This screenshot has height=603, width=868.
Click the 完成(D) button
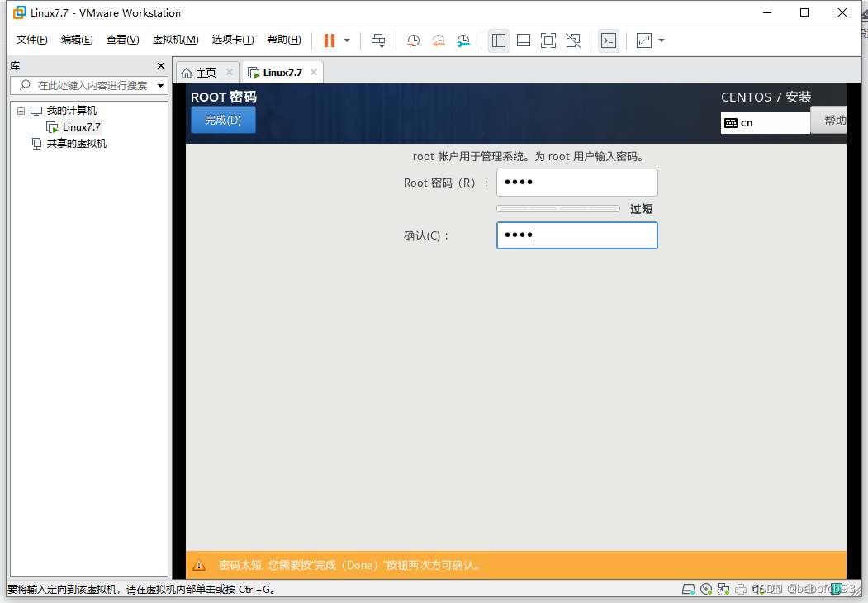[x=223, y=120]
